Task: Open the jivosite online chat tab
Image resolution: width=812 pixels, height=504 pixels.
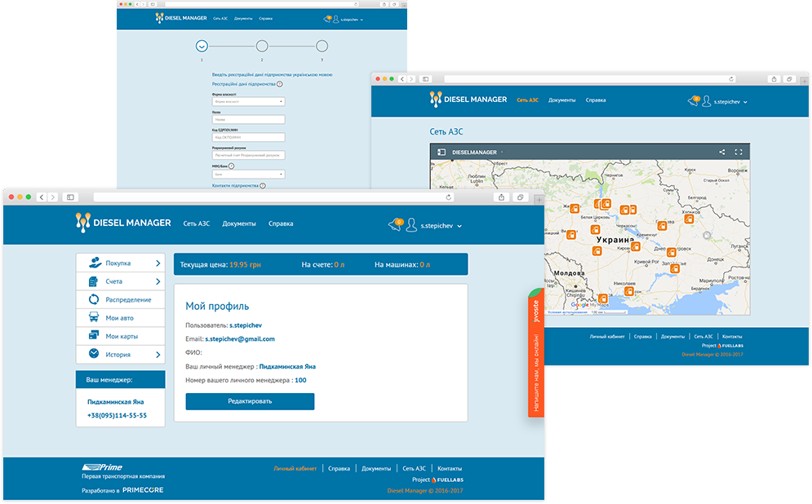Action: (536, 353)
